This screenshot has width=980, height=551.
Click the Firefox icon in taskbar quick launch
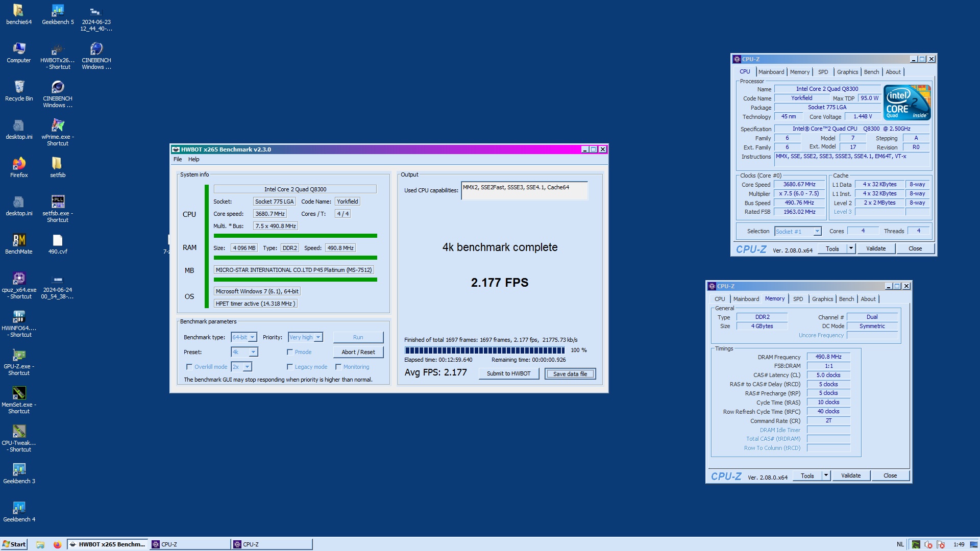coord(57,544)
